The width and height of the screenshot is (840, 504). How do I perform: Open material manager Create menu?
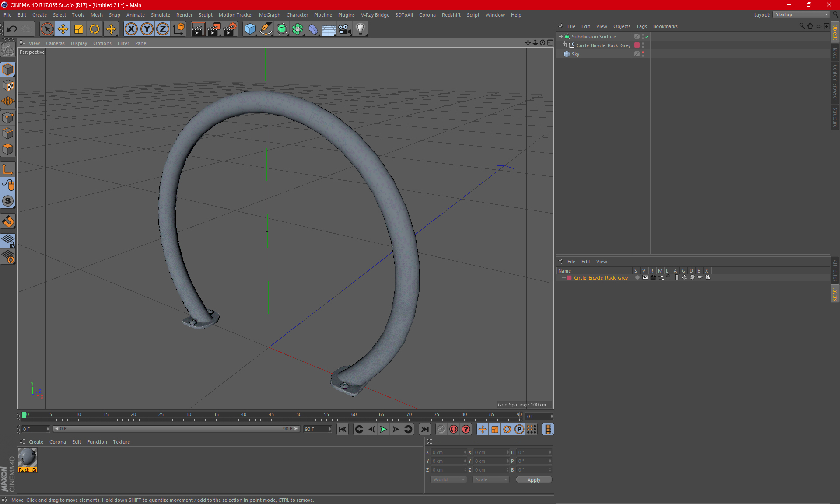click(x=36, y=442)
